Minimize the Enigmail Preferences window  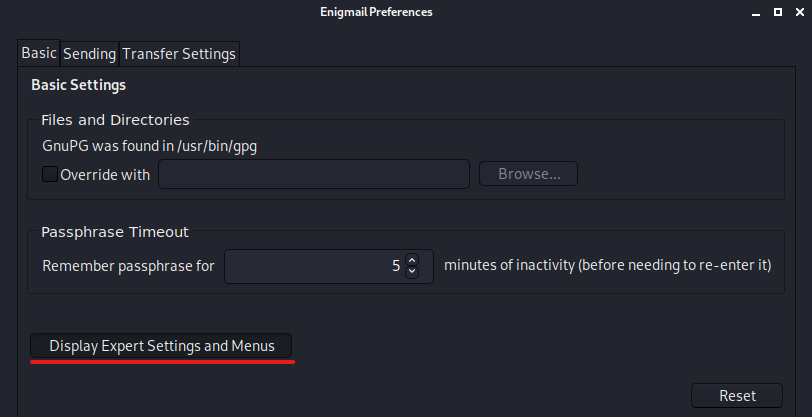[753, 13]
